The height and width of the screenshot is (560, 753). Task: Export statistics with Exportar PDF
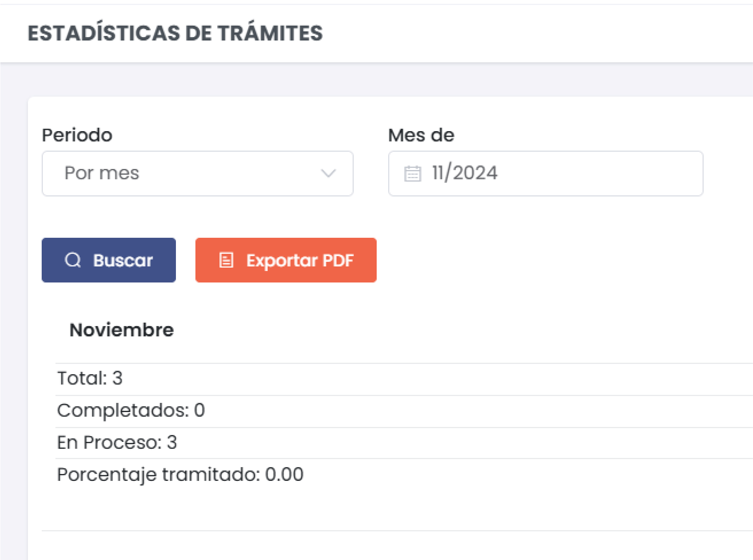pos(285,260)
